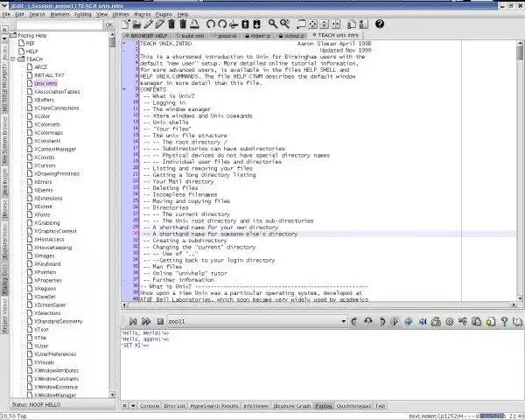The image size is (525, 420).
Task: Switch to the stderr.p buffer tab
Action: pyautogui.click(x=258, y=35)
